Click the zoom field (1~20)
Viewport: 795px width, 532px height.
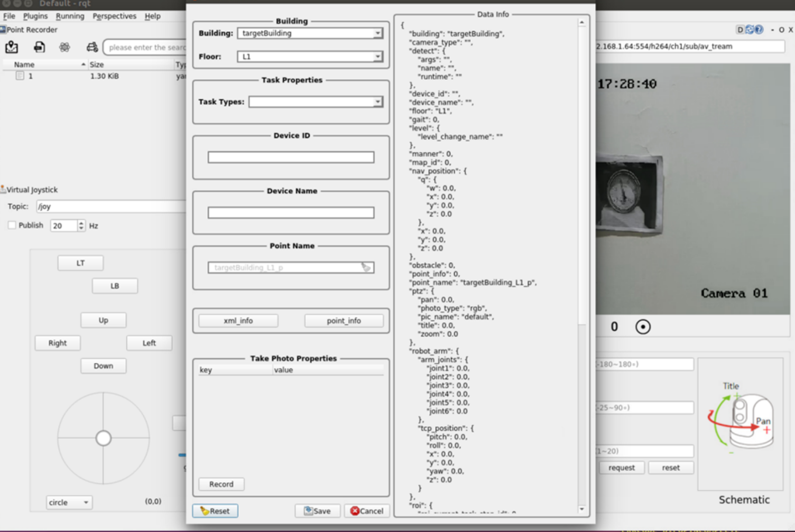tap(645, 451)
